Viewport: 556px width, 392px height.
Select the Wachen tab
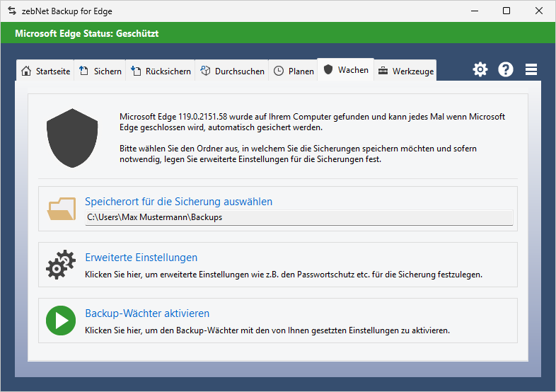pyautogui.click(x=346, y=70)
